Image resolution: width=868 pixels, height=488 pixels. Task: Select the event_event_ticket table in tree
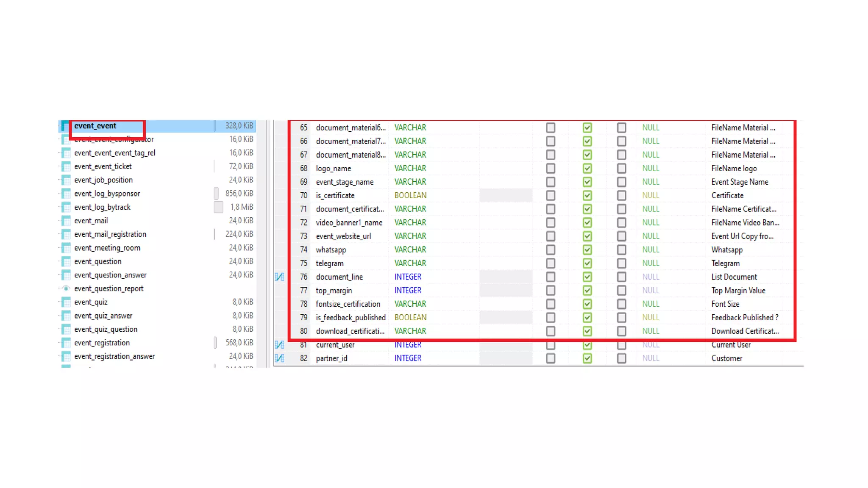point(103,166)
